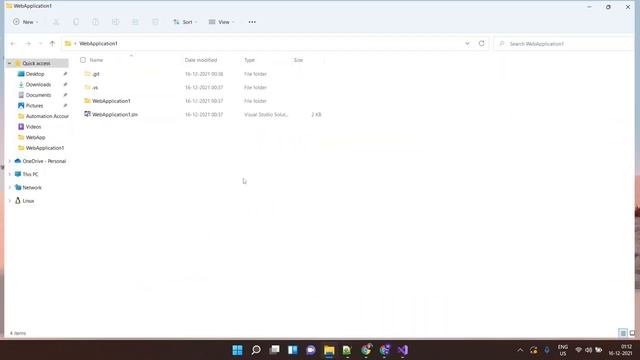Image resolution: width=640 pixels, height=360 pixels.
Task: Sort by Date modified column header
Action: (201, 60)
